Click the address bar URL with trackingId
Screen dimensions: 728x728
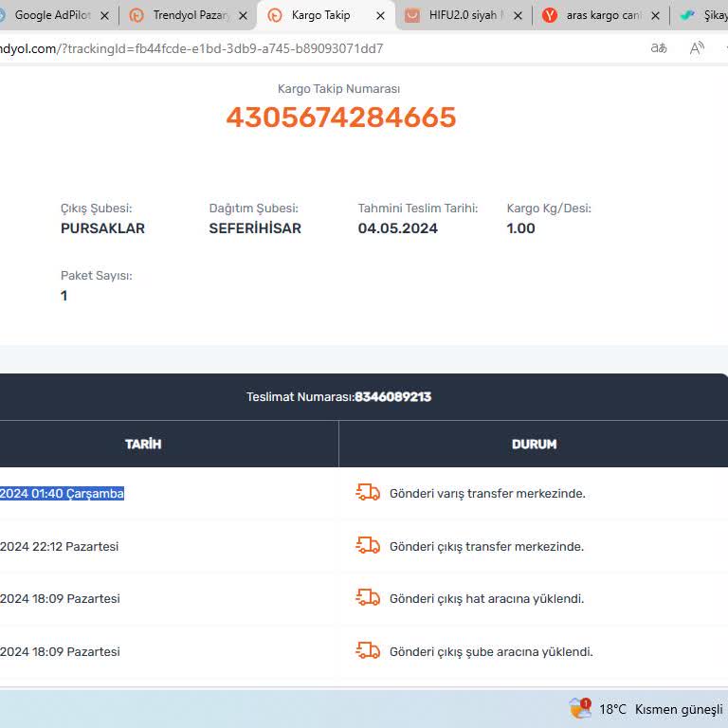(x=191, y=48)
